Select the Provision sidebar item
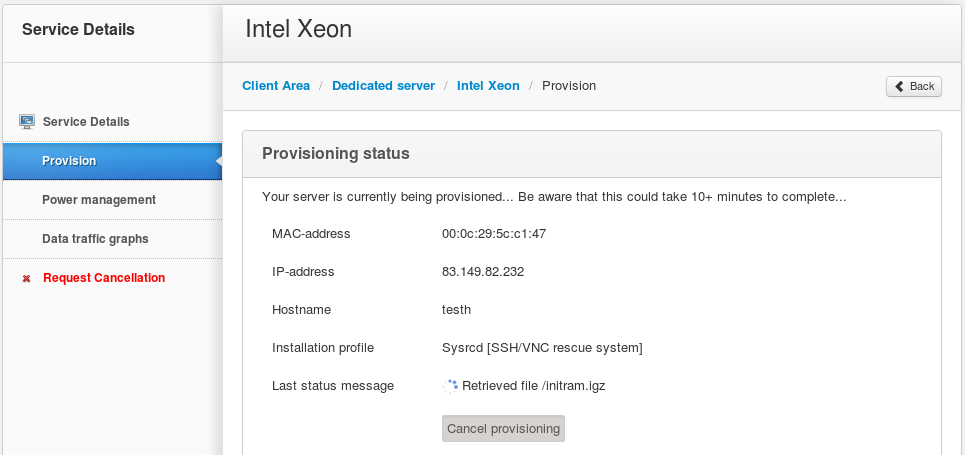965x455 pixels. coord(112,161)
